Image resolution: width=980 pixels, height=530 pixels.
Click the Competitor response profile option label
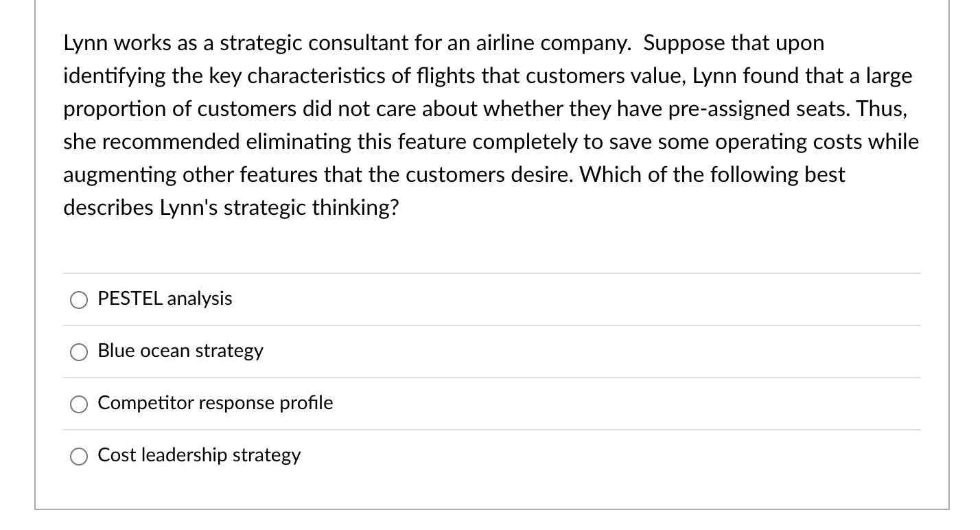pos(215,403)
